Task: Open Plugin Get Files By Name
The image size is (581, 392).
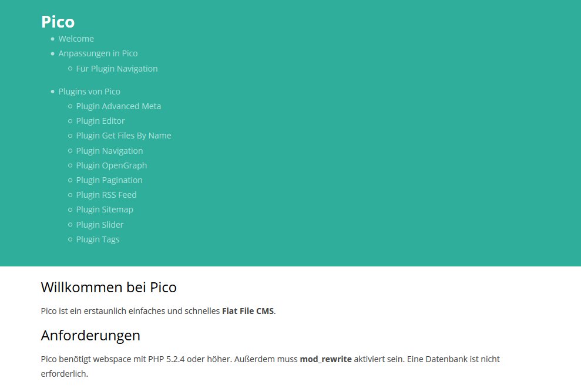Action: tap(123, 136)
